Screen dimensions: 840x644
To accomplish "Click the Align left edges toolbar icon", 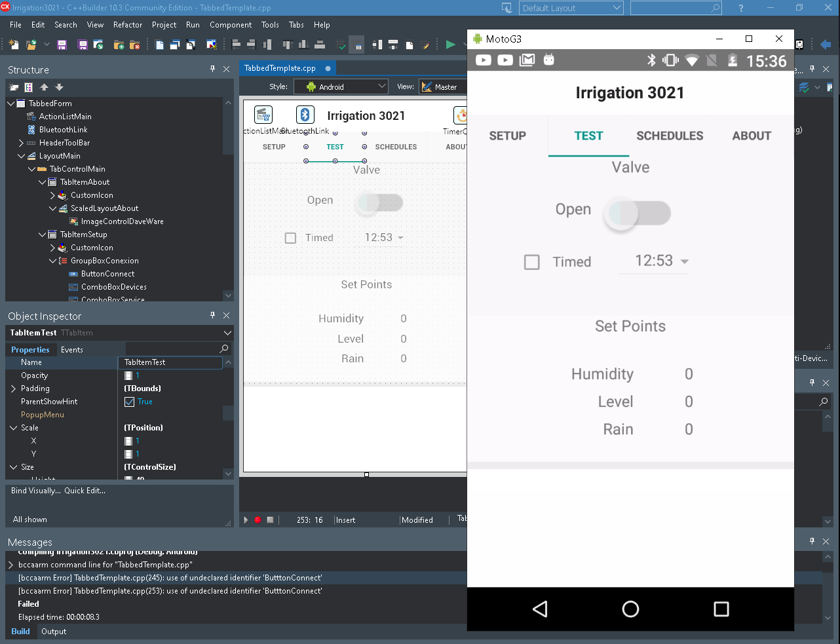I will 237,45.
